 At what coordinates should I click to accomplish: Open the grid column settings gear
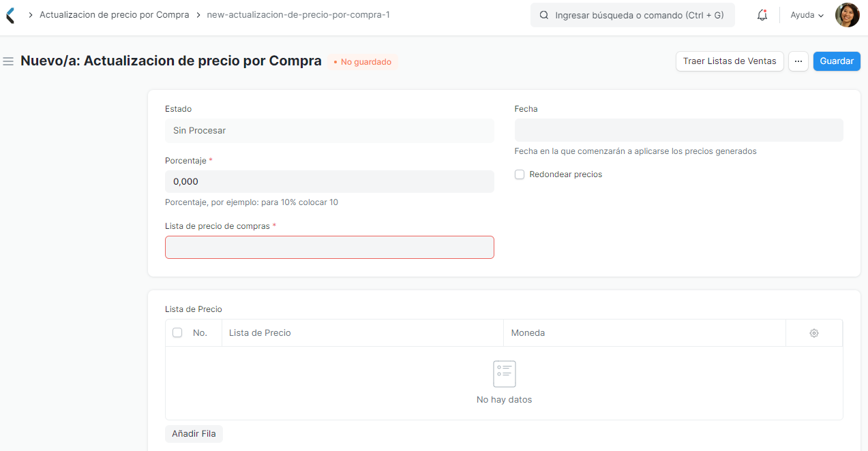tap(813, 333)
